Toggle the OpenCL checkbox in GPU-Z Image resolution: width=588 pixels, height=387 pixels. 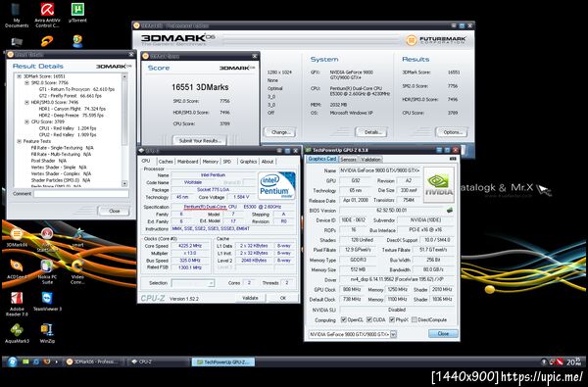(x=344, y=319)
